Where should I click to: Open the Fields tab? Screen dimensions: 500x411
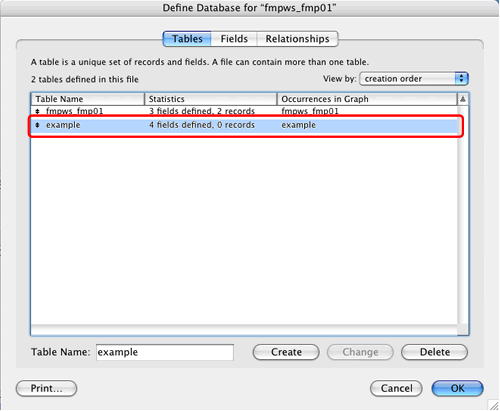(234, 39)
